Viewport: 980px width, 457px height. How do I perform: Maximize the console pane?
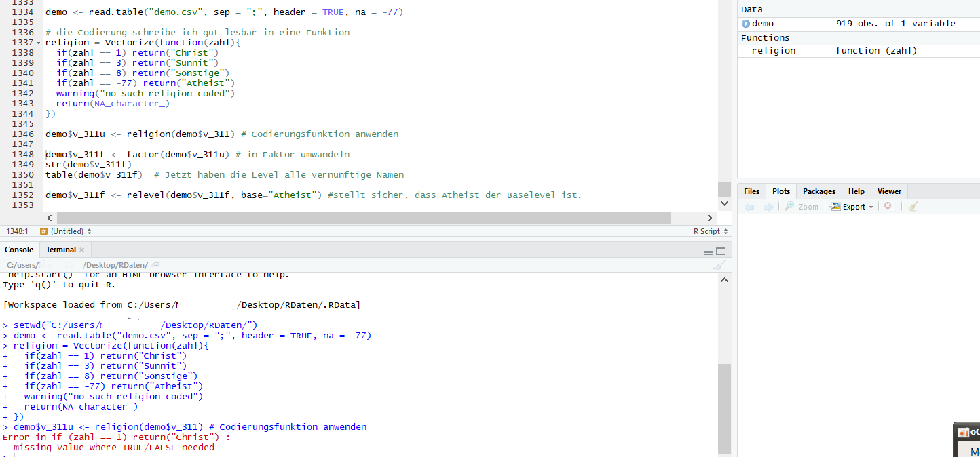721,251
